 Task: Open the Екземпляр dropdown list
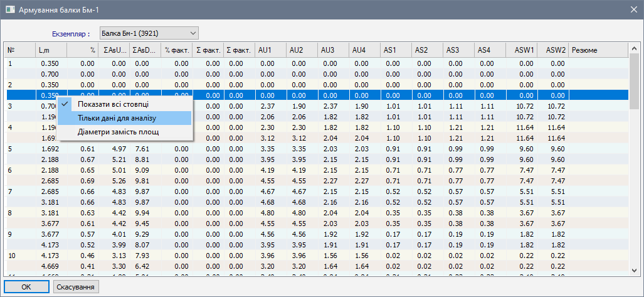[x=192, y=32]
